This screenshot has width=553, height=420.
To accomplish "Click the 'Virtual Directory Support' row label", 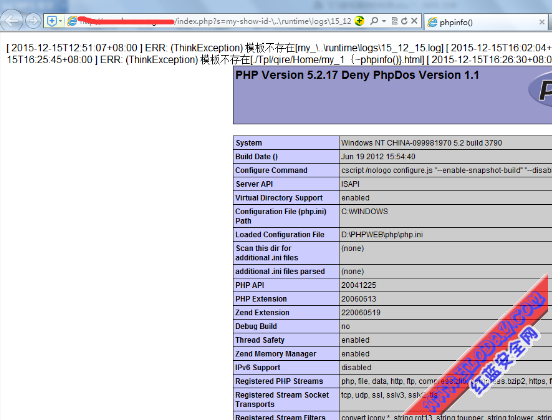I will coord(279,198).
